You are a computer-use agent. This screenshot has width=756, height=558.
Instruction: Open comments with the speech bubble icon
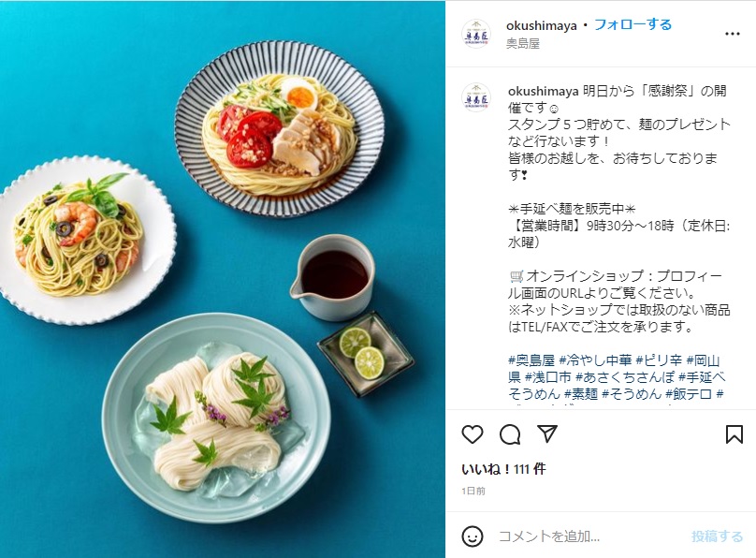[510, 434]
